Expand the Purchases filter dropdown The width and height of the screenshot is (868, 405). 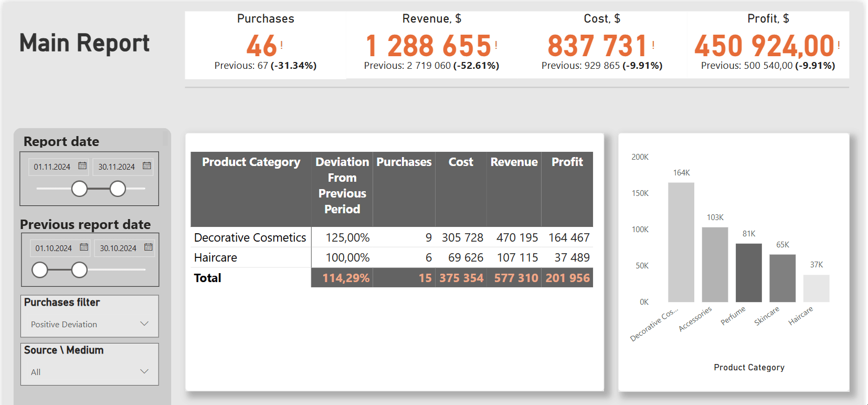144,324
